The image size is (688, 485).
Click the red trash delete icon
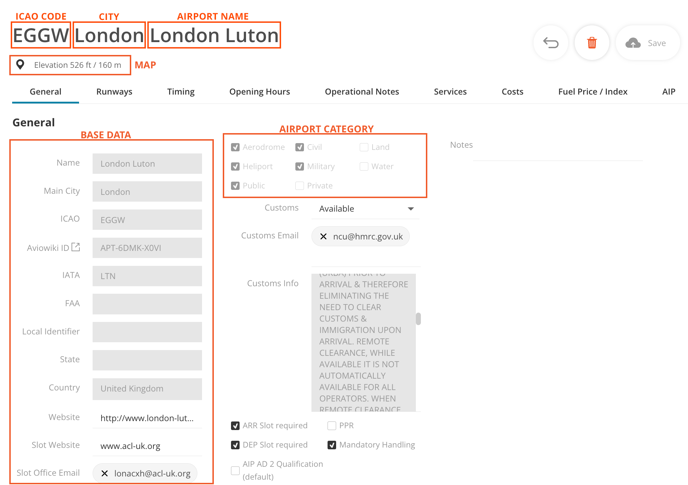click(592, 43)
